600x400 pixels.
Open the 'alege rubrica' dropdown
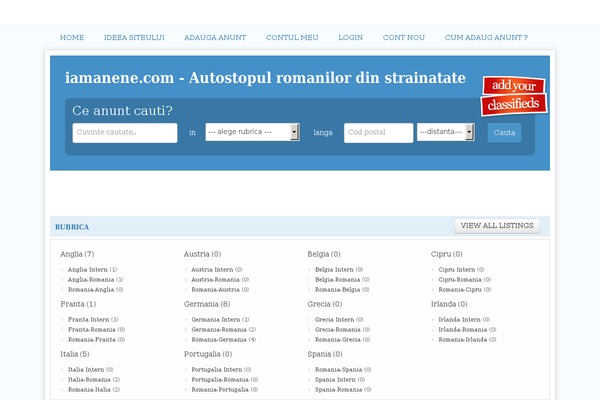tap(252, 132)
